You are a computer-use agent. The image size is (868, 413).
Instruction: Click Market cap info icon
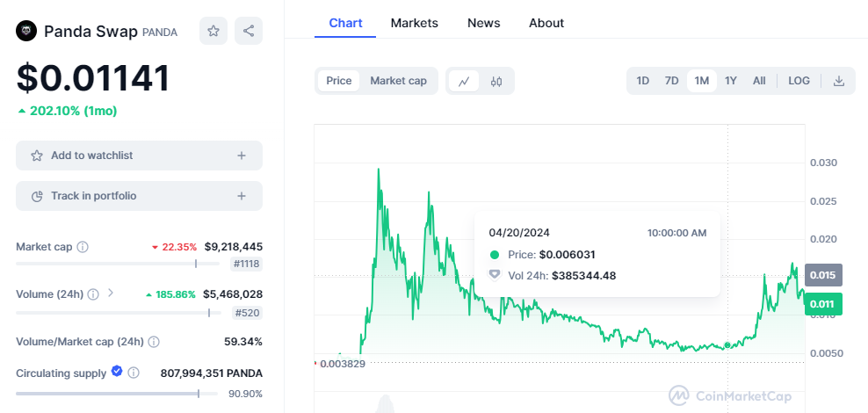pos(83,247)
